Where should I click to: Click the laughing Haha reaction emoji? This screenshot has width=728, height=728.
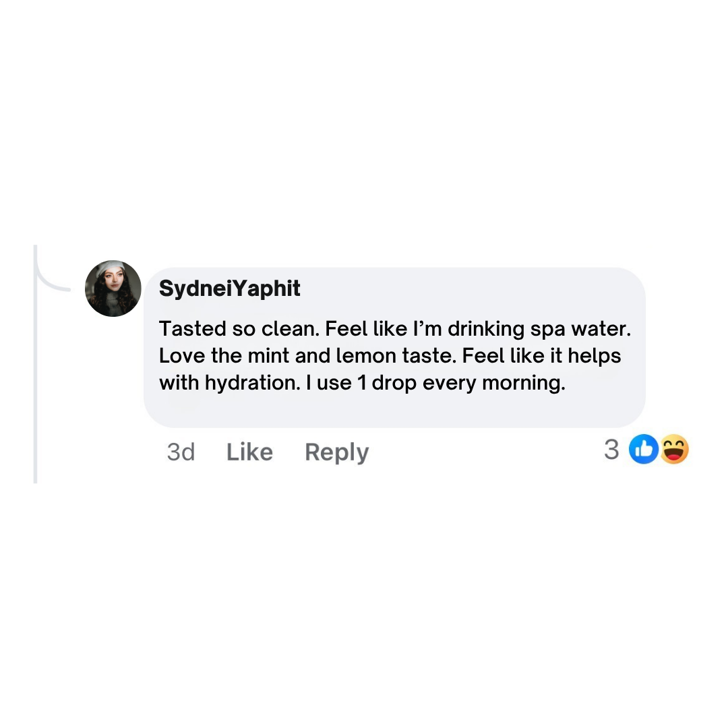675,450
